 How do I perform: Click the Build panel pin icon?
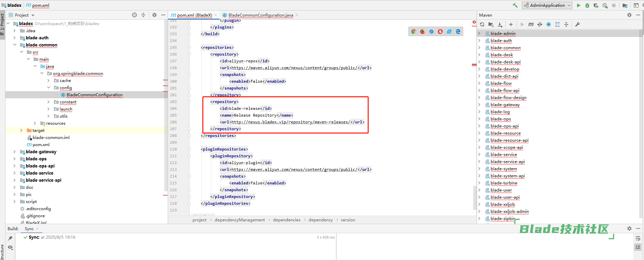10,238
